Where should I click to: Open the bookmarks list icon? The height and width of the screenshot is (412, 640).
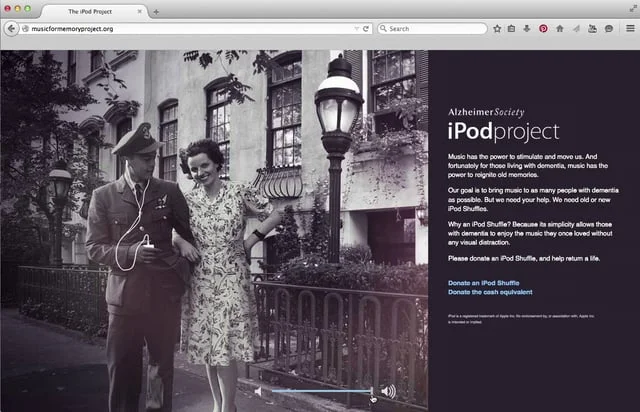point(511,29)
